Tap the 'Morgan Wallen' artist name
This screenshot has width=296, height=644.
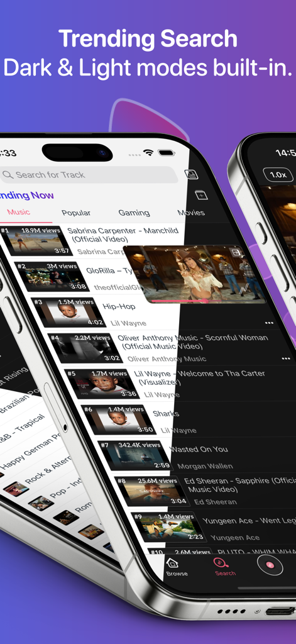coord(206,466)
